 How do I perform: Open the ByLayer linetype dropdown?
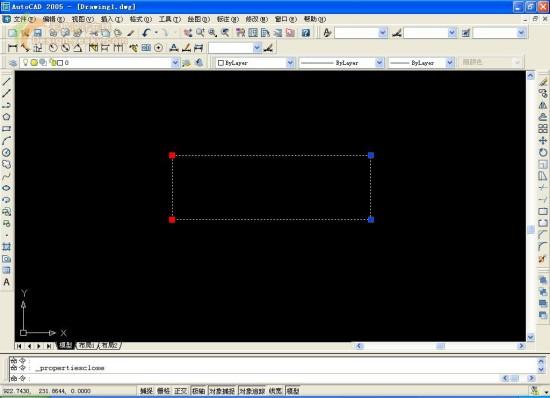click(x=379, y=63)
